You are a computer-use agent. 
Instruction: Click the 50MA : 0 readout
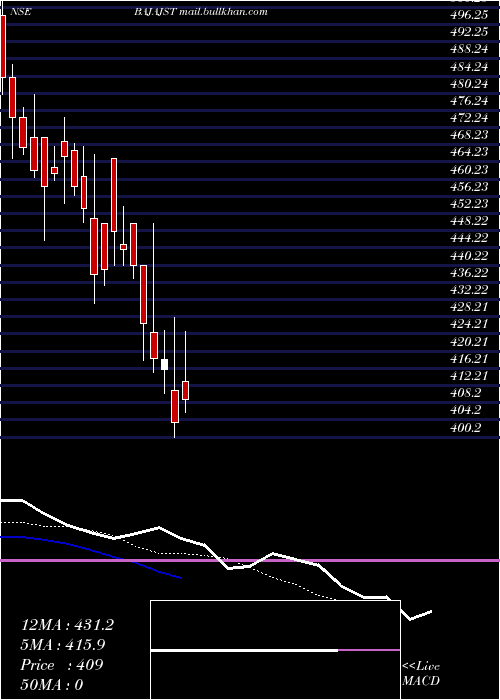click(52, 685)
